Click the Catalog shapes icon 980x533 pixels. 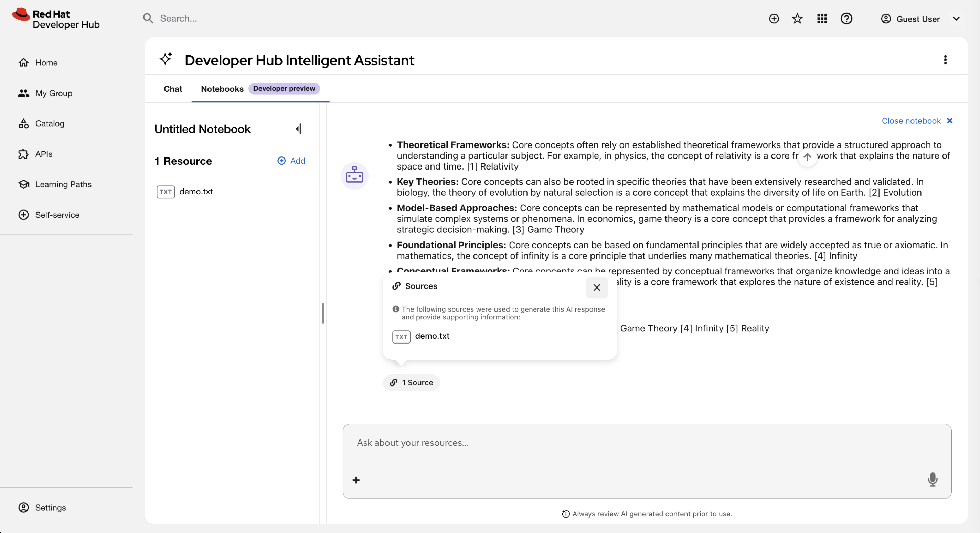pyautogui.click(x=24, y=123)
